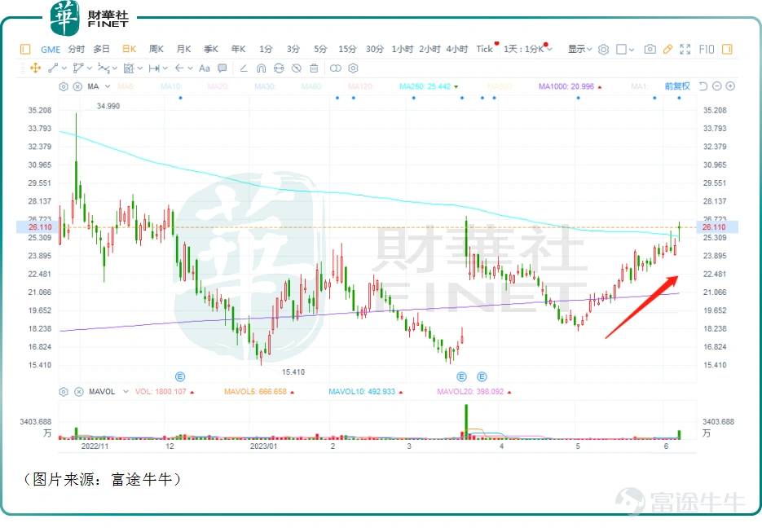Screen dimensions: 762x532
Task: Select the measurement ruler box tool
Action: [x=129, y=68]
